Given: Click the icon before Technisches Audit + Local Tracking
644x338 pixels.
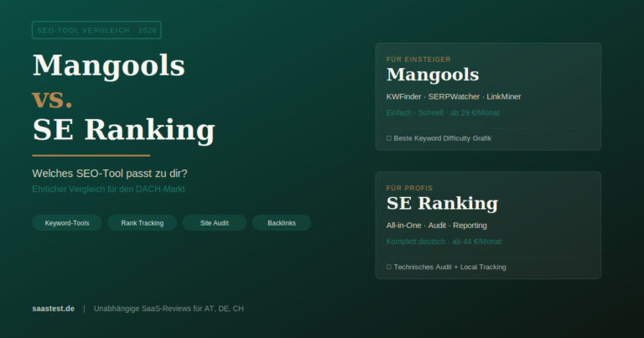Looking at the screenshot, I should pyautogui.click(x=389, y=267).
